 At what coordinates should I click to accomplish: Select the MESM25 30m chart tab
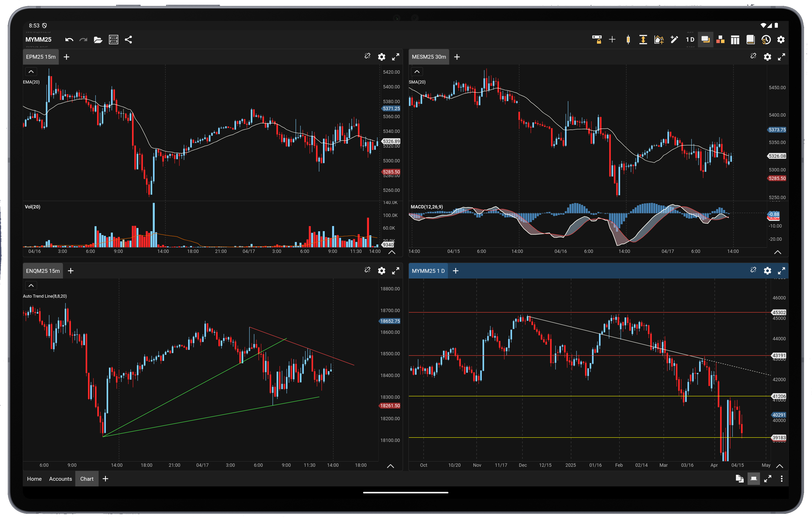[x=429, y=57]
